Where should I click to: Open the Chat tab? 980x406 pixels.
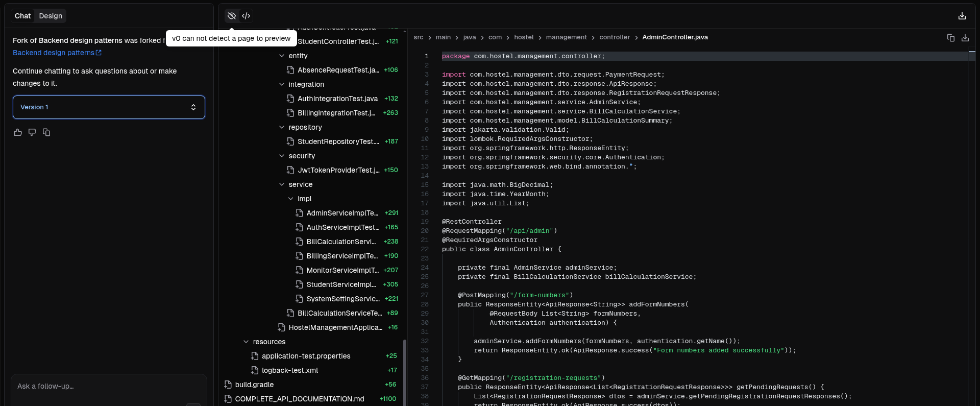point(22,16)
